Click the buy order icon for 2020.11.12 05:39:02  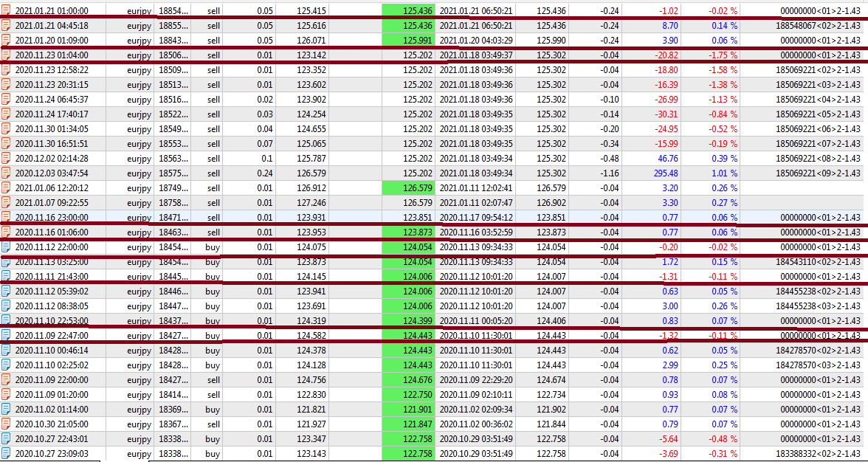point(6,291)
